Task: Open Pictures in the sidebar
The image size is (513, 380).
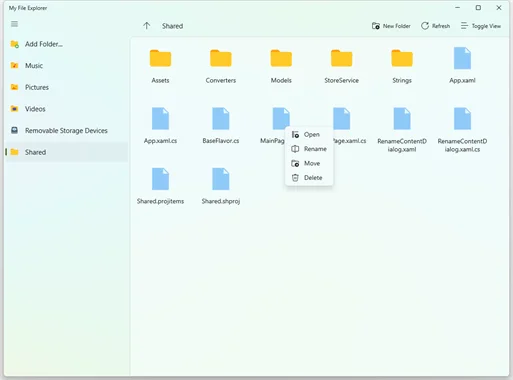Action: [x=30, y=87]
